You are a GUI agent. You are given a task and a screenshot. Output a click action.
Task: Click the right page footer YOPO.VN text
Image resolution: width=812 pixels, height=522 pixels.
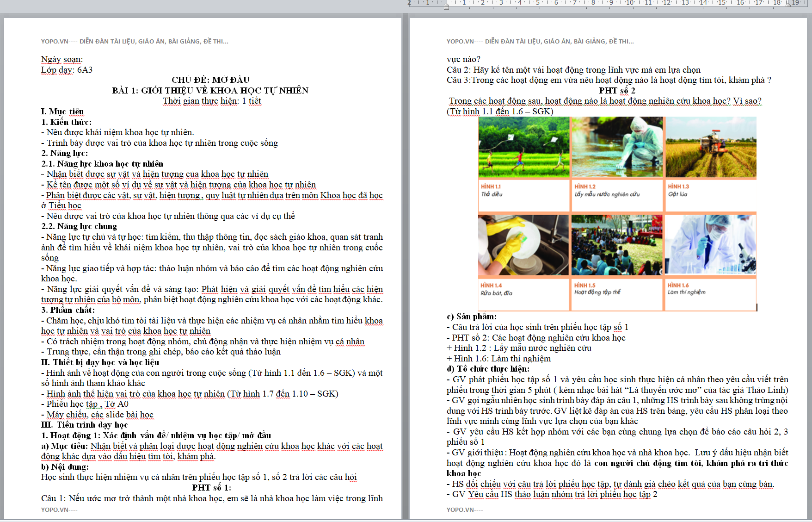(x=465, y=510)
